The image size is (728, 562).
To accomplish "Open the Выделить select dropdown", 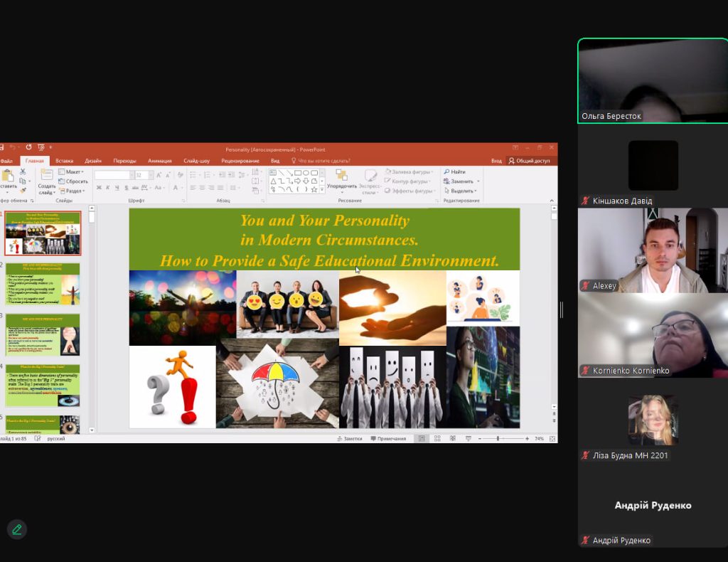I will (462, 191).
